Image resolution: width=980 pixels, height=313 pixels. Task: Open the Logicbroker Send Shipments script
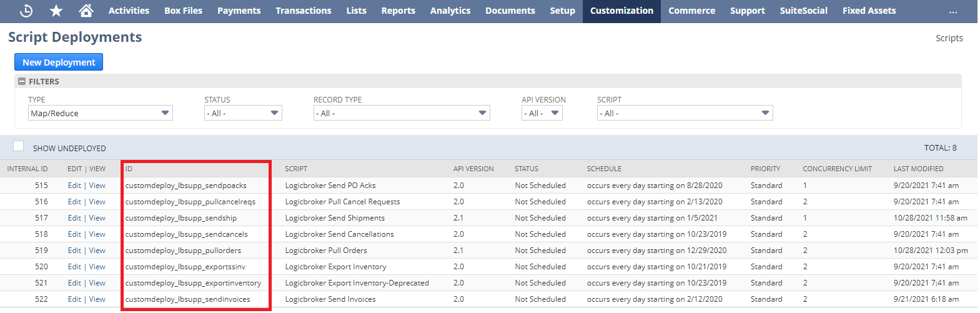point(335,218)
